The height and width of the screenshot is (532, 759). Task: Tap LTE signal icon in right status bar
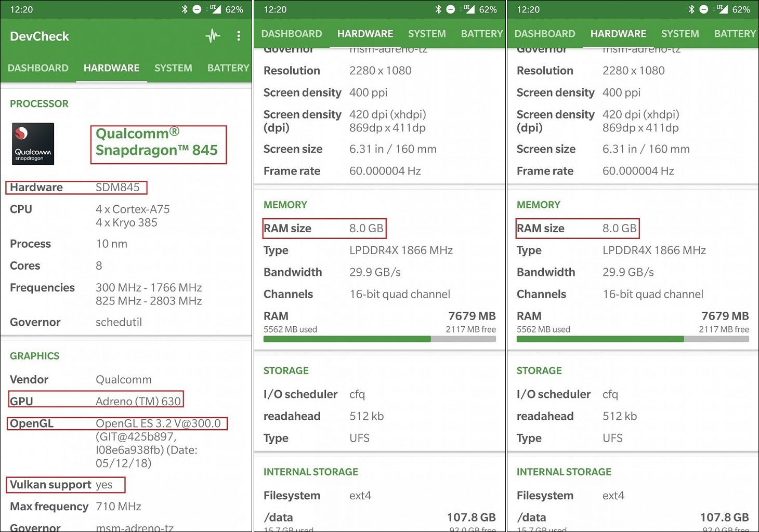tap(722, 9)
